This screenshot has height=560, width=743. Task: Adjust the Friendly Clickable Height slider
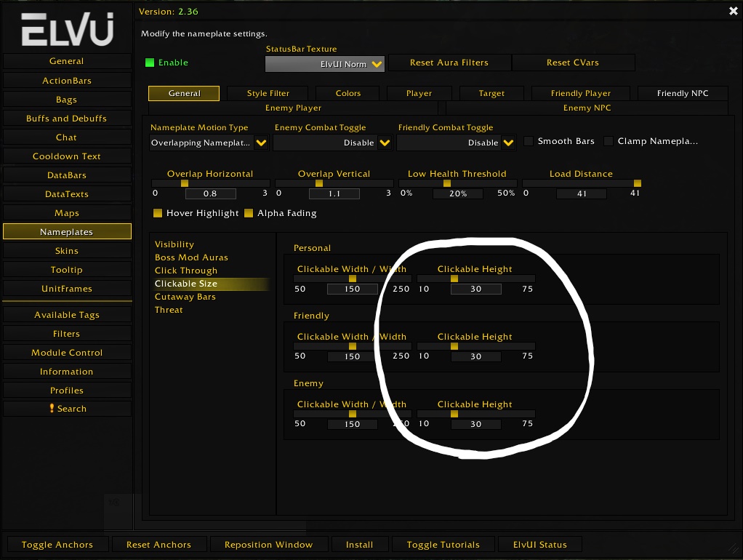click(x=475, y=346)
